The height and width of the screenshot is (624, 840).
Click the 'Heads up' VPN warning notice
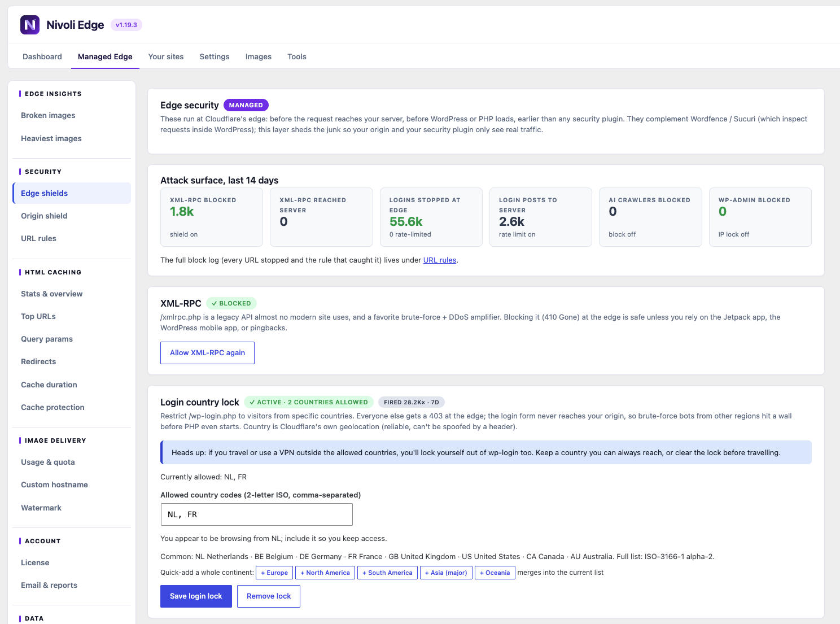(x=486, y=452)
